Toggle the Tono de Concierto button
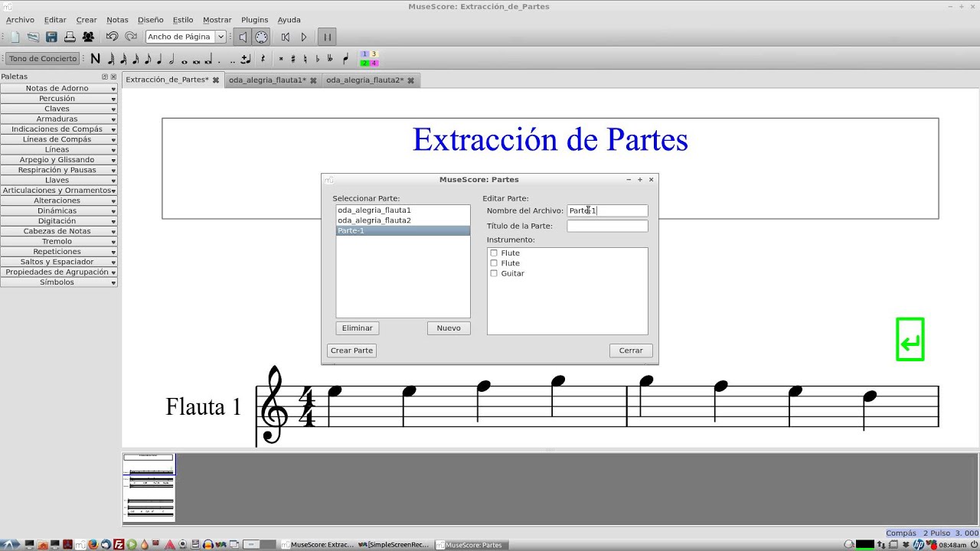Viewport: 980px width, 551px height. [43, 59]
